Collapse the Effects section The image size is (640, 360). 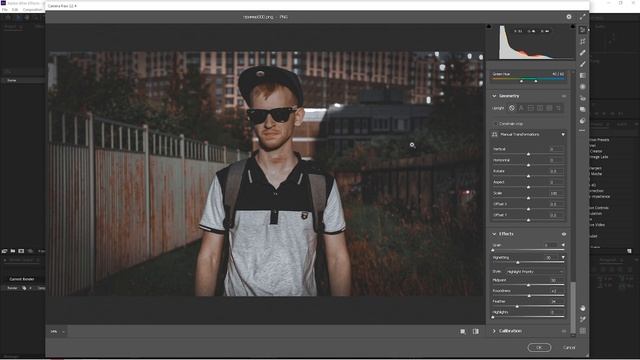[494, 234]
